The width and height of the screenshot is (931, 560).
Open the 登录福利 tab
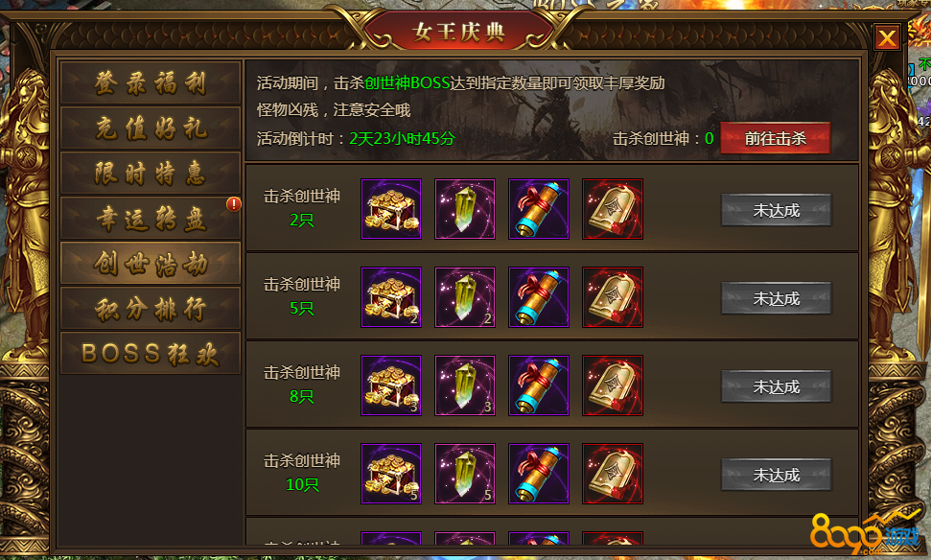(x=151, y=82)
